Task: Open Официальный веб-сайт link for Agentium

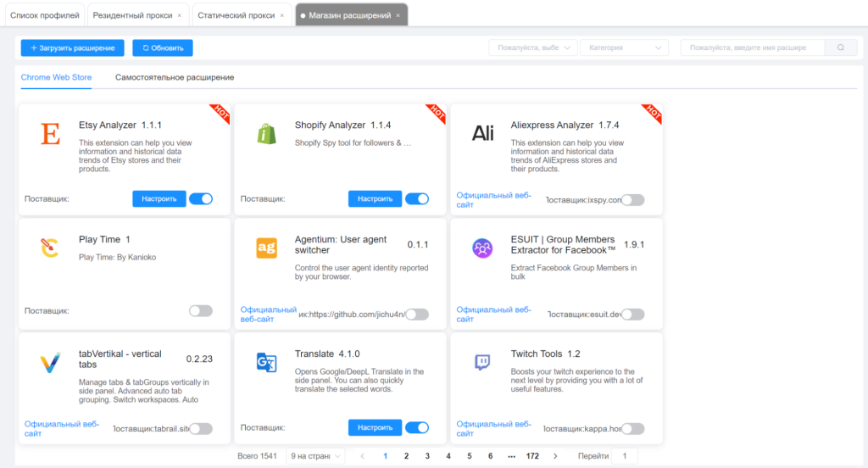Action: point(268,314)
